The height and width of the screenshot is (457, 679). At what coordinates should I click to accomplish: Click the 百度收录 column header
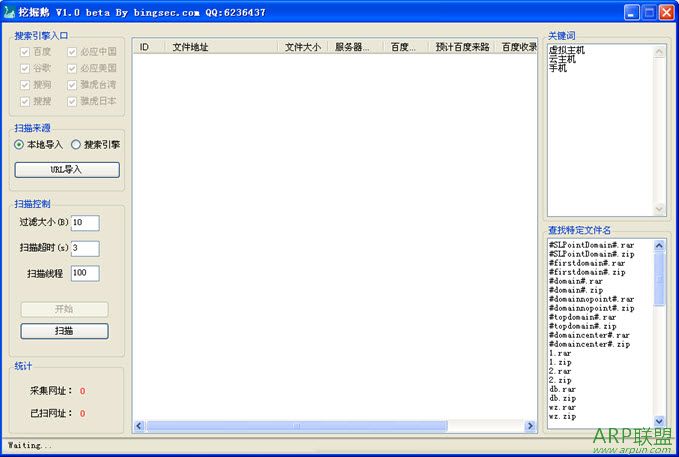tap(517, 47)
